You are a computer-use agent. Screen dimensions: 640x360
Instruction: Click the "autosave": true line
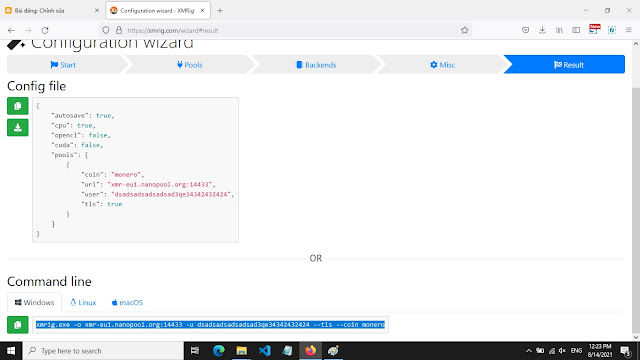[x=83, y=116]
